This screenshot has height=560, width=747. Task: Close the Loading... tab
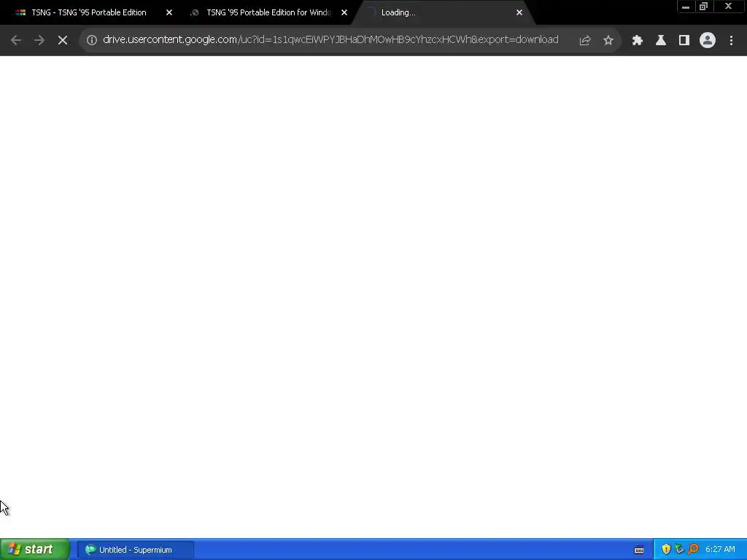[519, 13]
